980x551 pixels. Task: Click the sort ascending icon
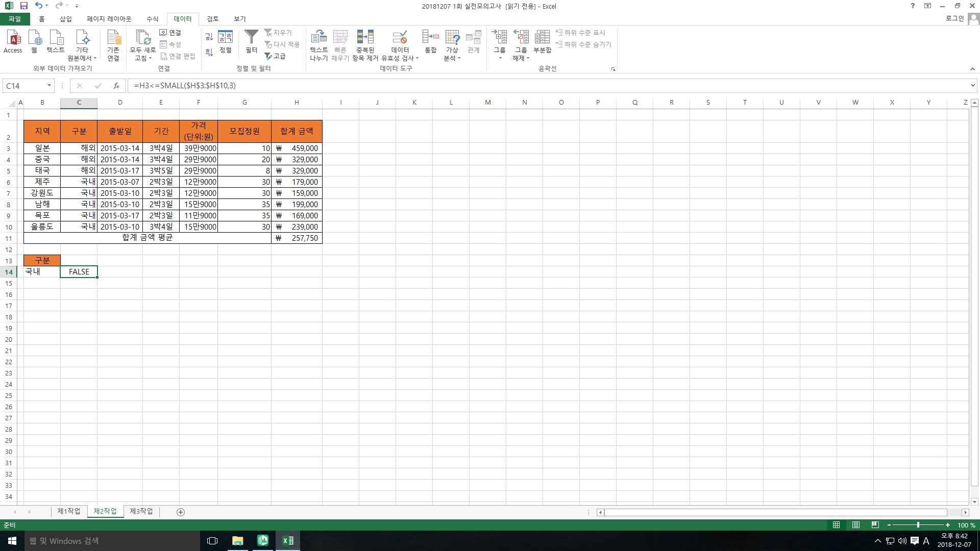pyautogui.click(x=209, y=37)
